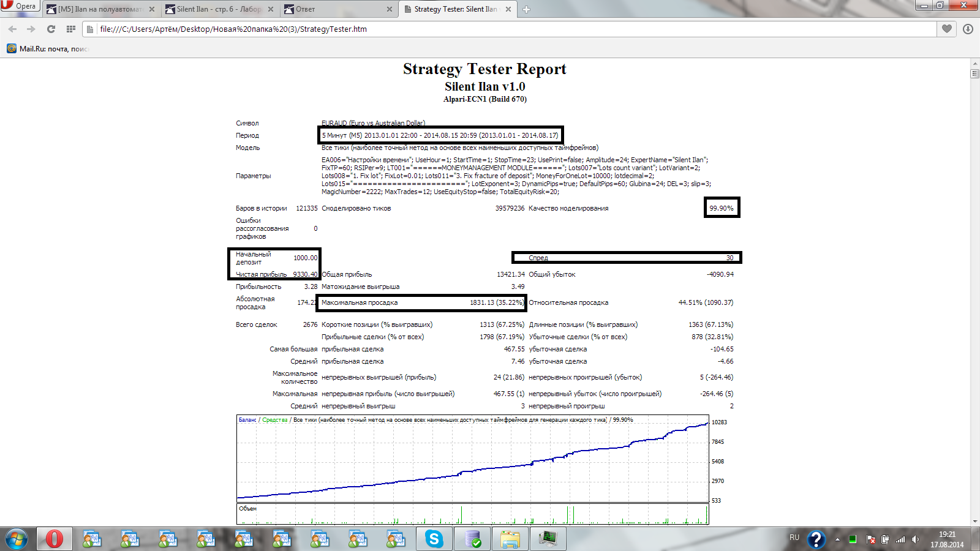This screenshot has height=551, width=980.
Task: Click the modeling quality value next to "Качество моделирования"
Action: [x=722, y=208]
